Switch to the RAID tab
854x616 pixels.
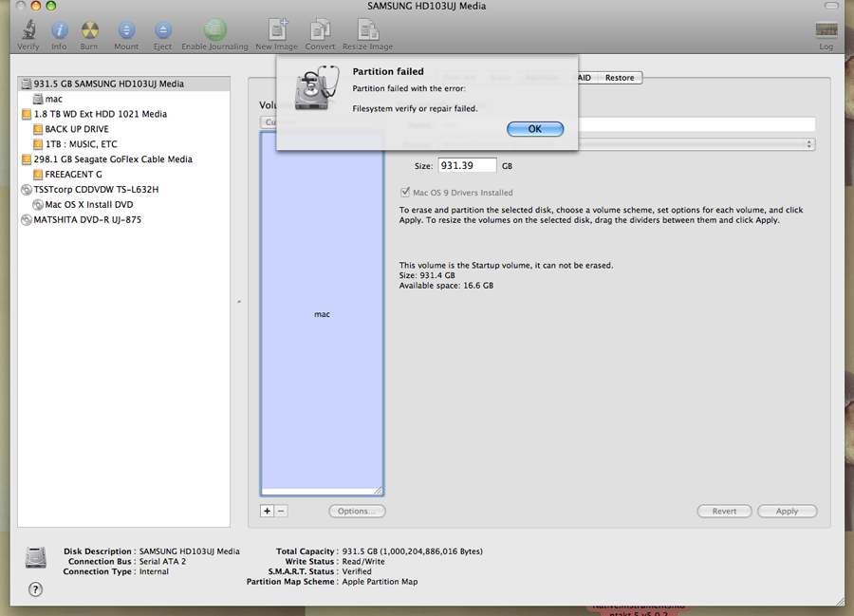586,78
